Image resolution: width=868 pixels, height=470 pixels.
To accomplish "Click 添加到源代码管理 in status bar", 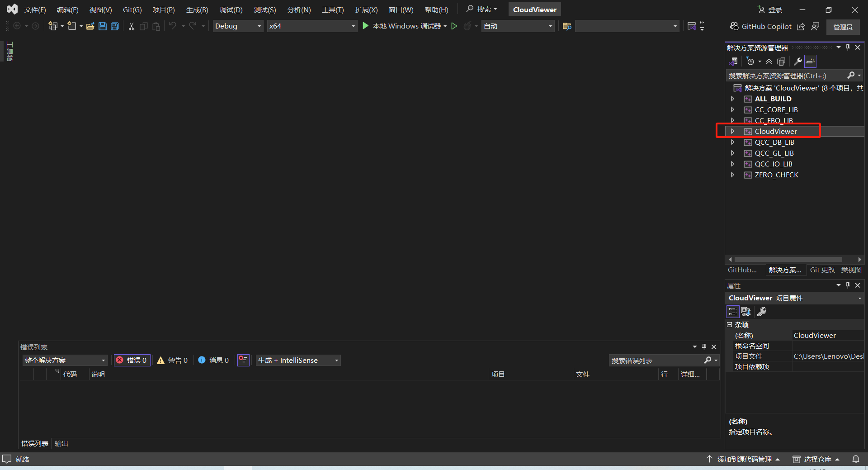I will coord(745,459).
